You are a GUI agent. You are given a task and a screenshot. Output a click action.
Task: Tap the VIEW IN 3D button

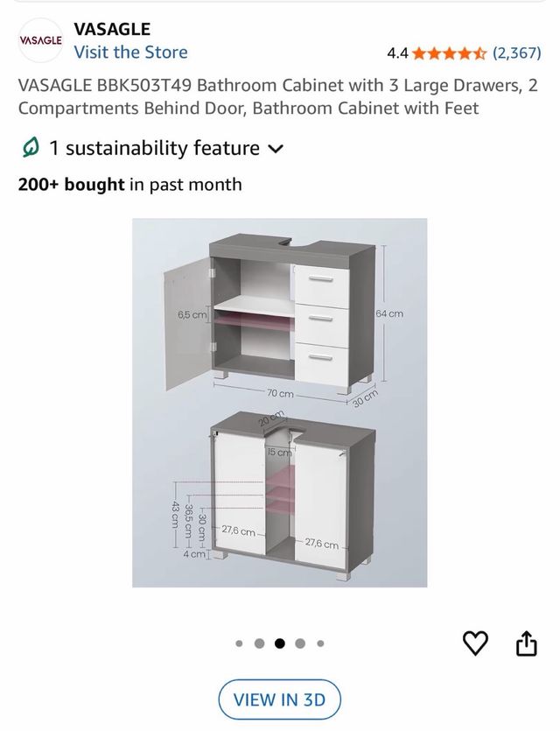click(x=280, y=699)
